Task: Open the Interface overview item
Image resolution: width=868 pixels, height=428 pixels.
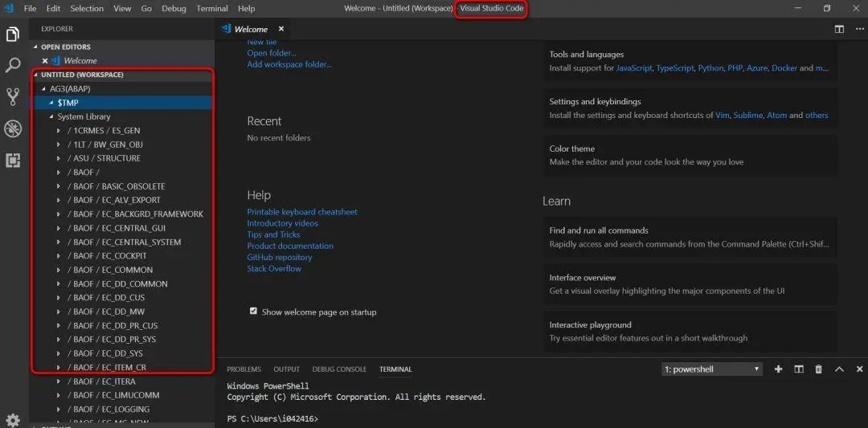Action: point(690,284)
